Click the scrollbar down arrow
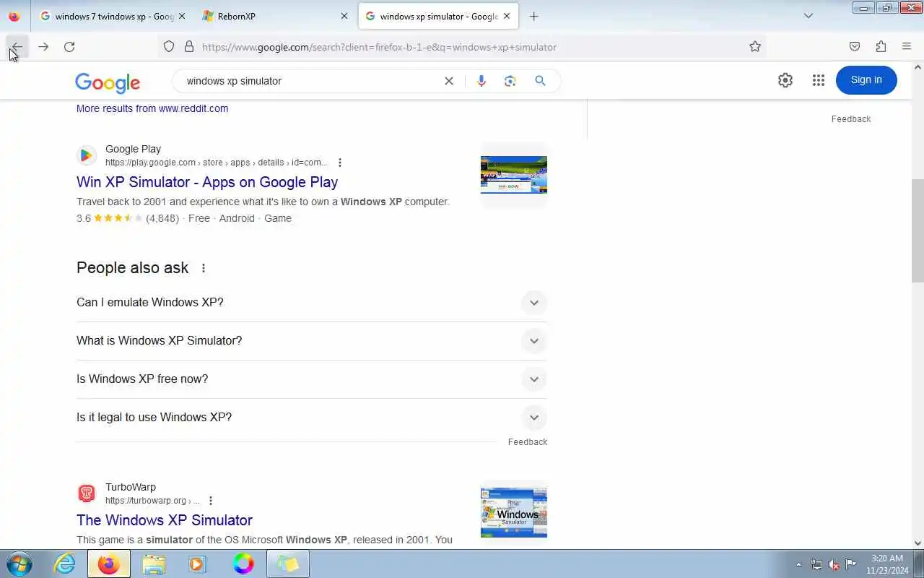 tap(918, 543)
